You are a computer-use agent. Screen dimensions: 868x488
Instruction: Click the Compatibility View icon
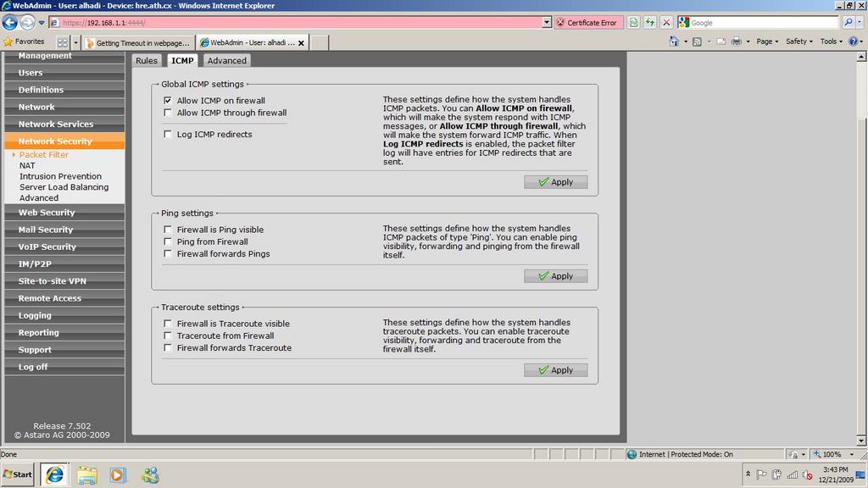pyautogui.click(x=634, y=23)
